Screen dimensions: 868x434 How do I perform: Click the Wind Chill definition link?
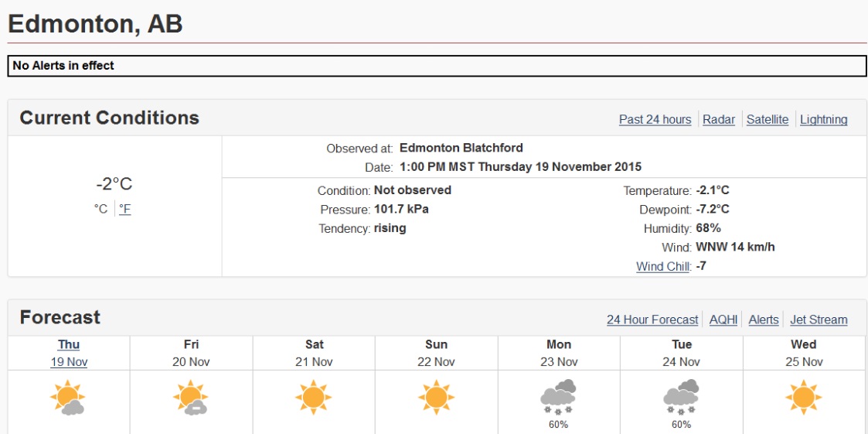pos(663,266)
